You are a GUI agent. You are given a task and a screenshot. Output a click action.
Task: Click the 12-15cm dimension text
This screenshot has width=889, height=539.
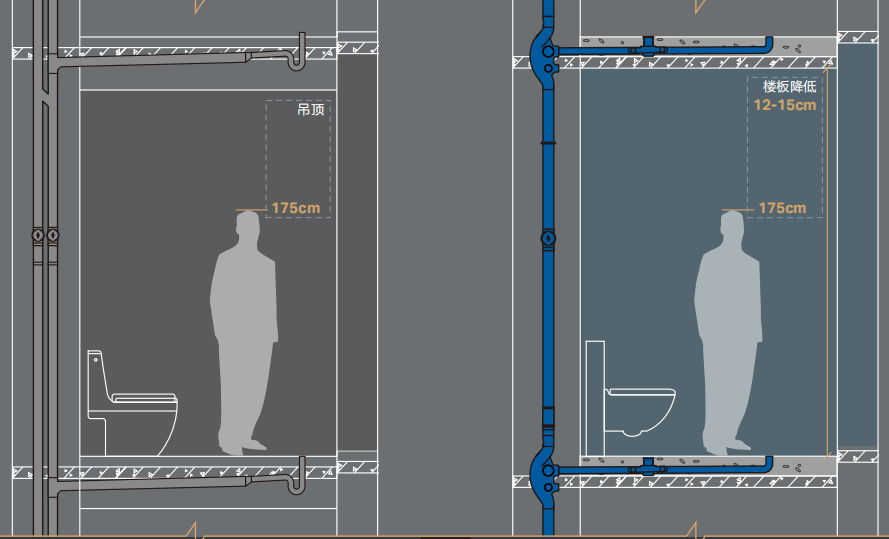click(x=785, y=105)
